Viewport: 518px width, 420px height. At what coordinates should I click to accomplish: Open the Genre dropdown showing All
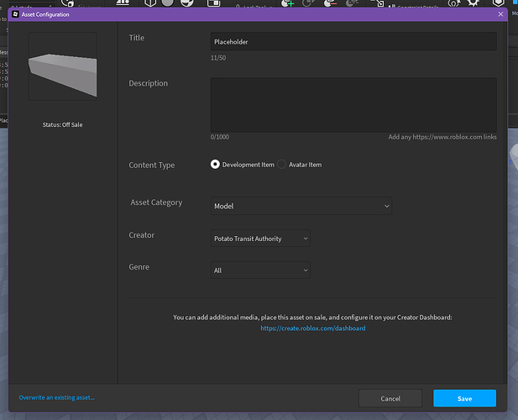[260, 270]
